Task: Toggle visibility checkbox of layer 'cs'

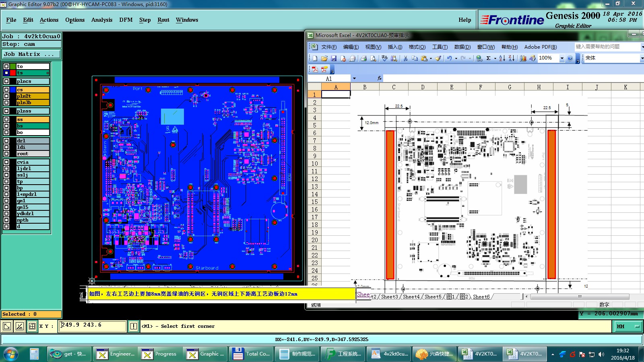Action: click(x=6, y=90)
